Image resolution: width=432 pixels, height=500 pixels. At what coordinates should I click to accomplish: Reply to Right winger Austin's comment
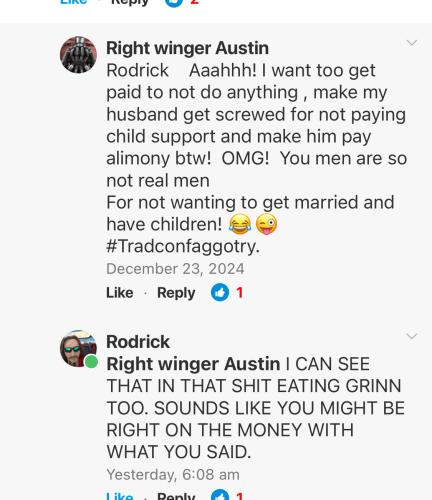click(176, 293)
